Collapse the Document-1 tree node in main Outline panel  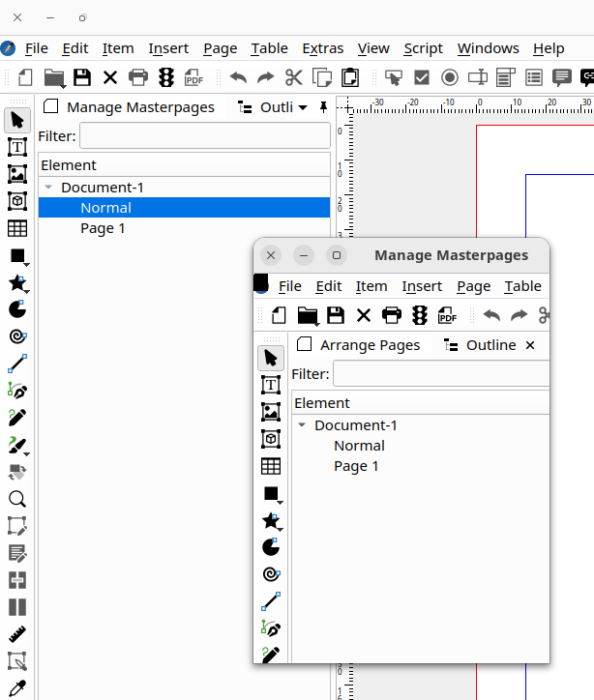click(x=48, y=188)
